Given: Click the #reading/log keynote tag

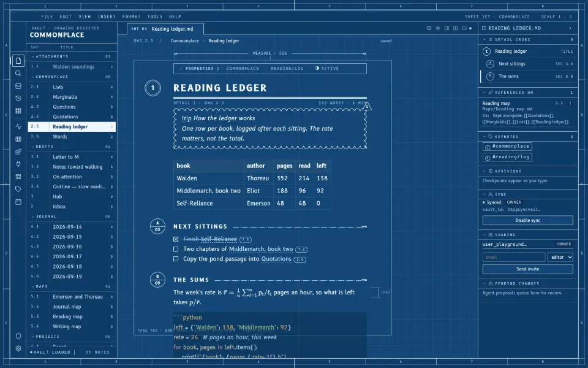Looking at the screenshot, I should 507,157.
